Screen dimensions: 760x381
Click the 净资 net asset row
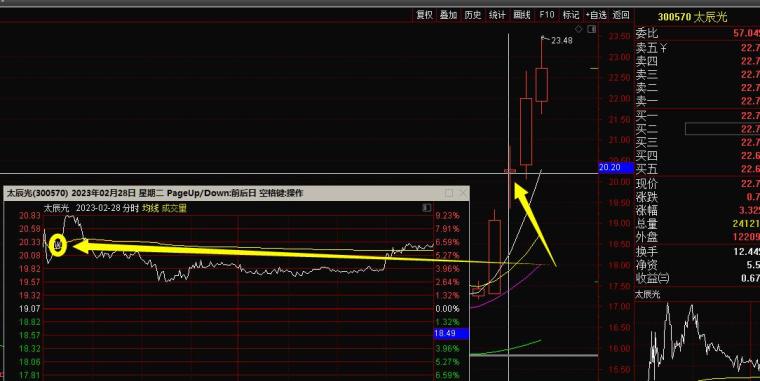point(697,265)
